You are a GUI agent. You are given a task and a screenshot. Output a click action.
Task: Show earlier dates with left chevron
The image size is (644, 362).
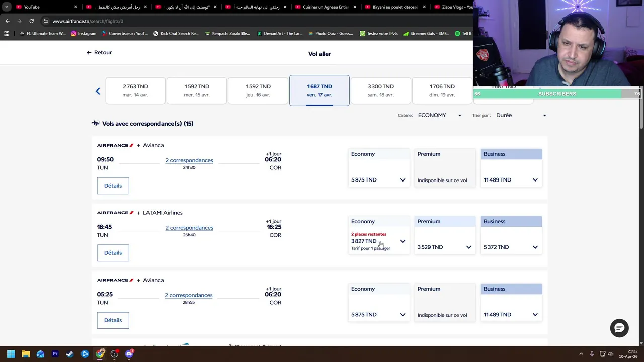(98, 91)
